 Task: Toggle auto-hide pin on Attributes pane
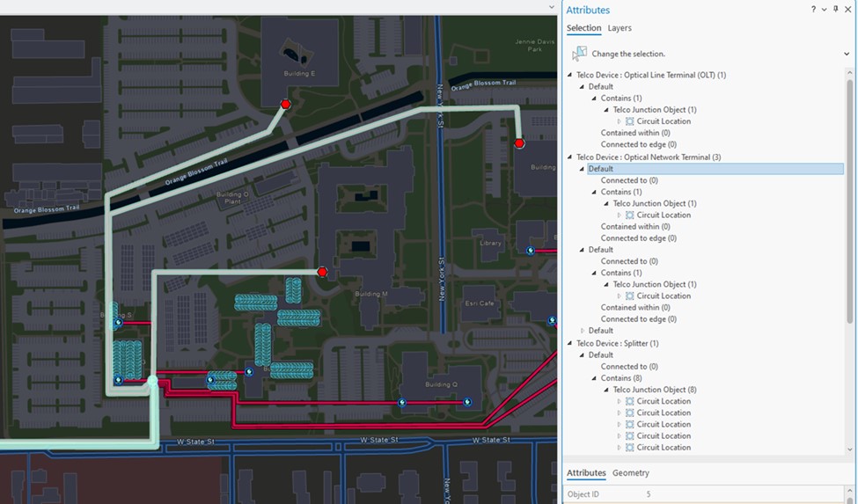pyautogui.click(x=836, y=10)
